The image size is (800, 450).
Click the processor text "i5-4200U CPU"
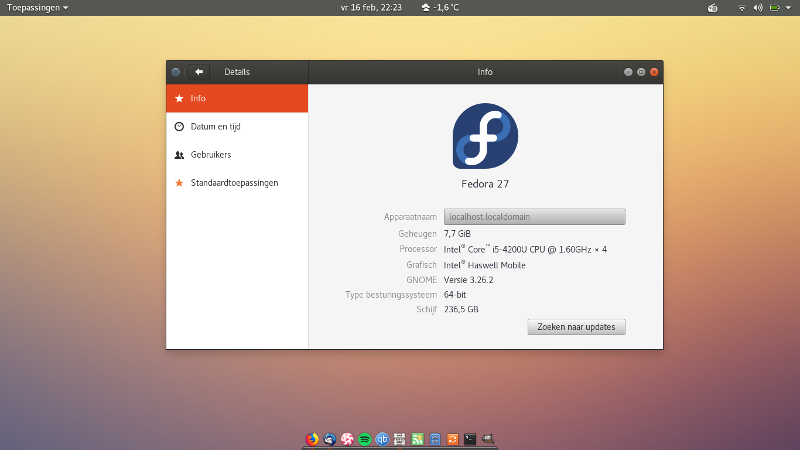click(519, 249)
